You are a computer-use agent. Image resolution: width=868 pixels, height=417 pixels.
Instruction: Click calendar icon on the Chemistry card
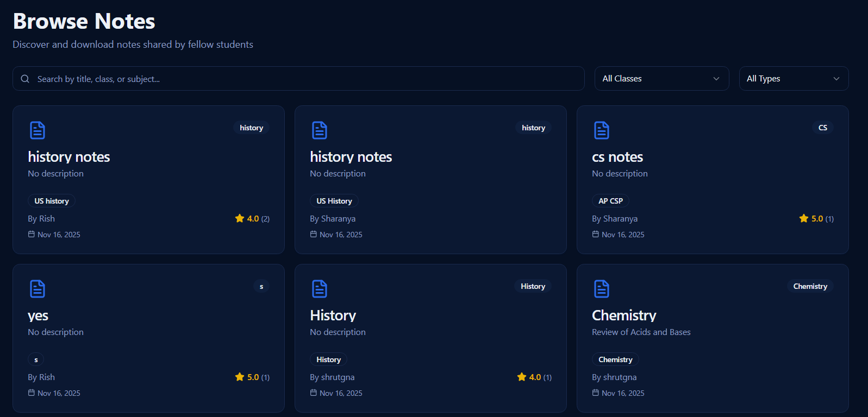coord(595,393)
